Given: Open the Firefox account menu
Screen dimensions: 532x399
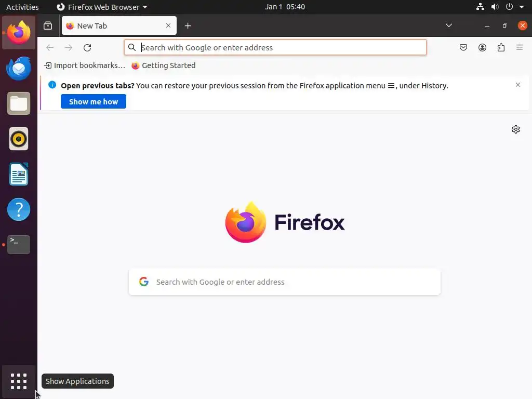Looking at the screenshot, I should 482,47.
